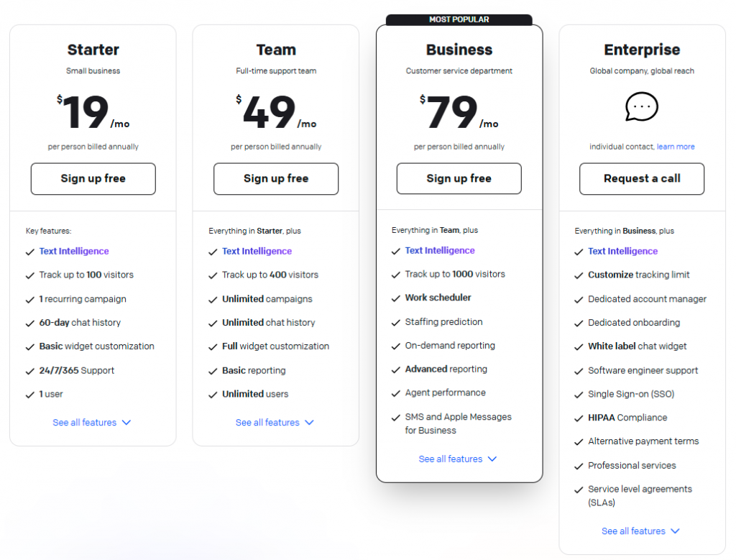Click Sign up free for Starter plan
The image size is (736, 560).
pos(93,178)
